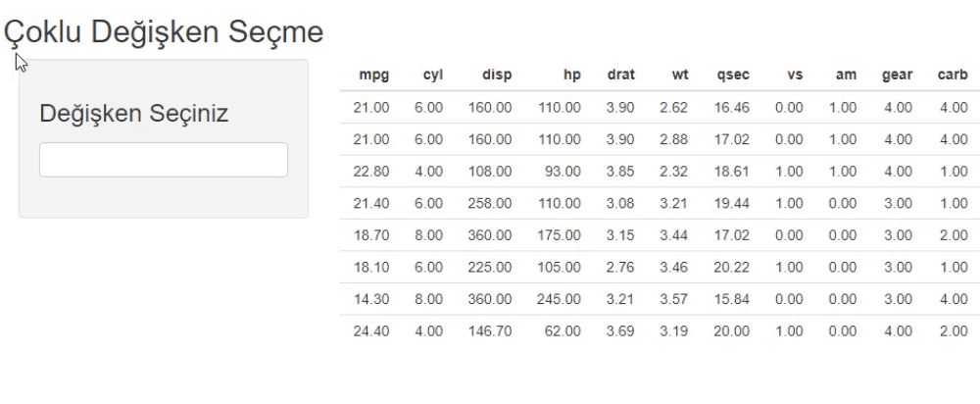Select the hp column header
Image resolution: width=980 pixels, height=404 pixels.
(x=572, y=76)
